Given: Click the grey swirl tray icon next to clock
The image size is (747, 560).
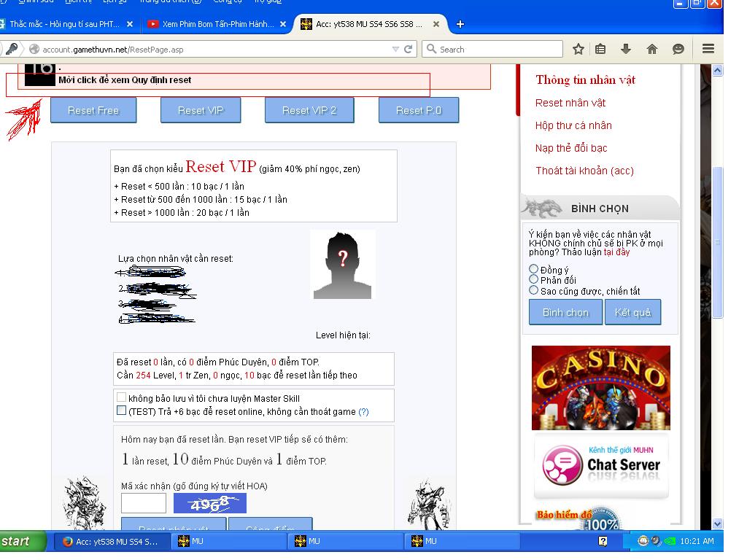Looking at the screenshot, I should (x=657, y=541).
